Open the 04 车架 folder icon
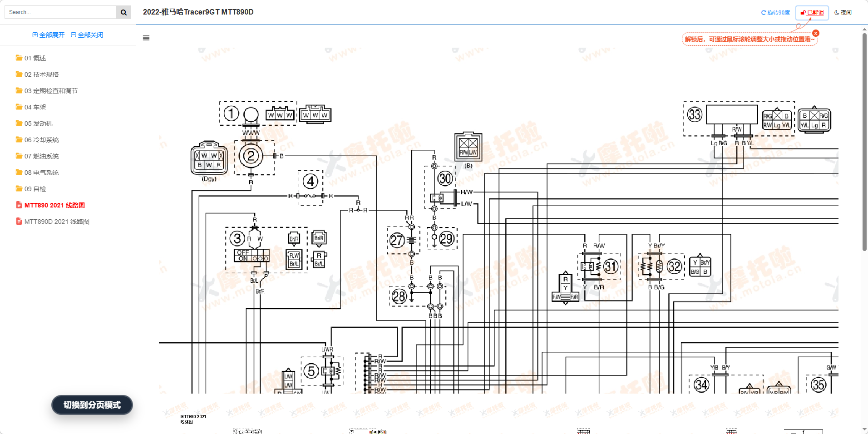This screenshot has width=868, height=434. pyautogui.click(x=19, y=107)
